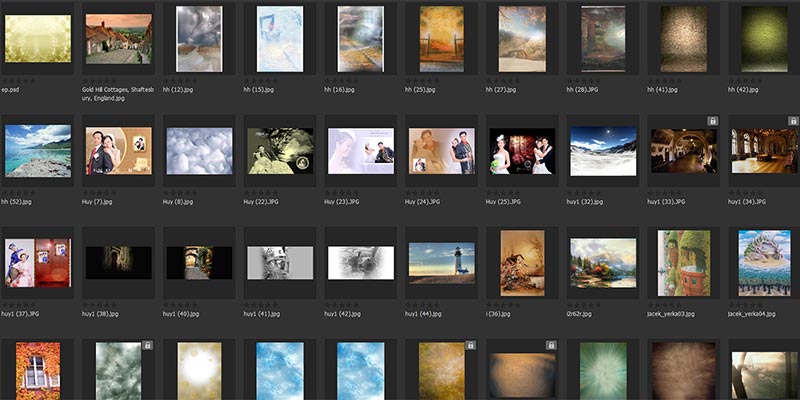Select the Huy (23).JPG thumbnail

coord(360,151)
